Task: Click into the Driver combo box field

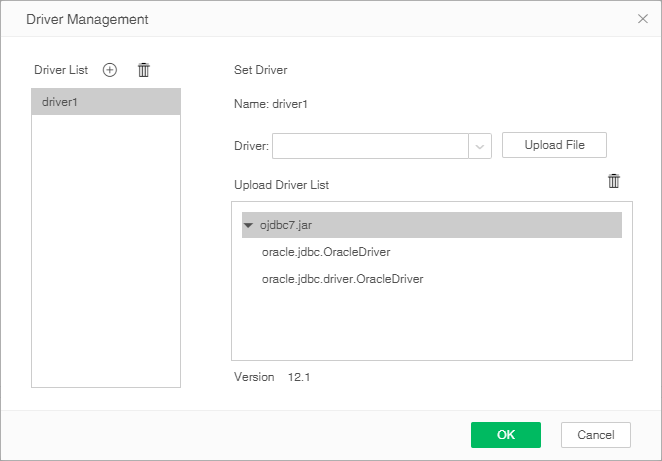Action: [370, 146]
